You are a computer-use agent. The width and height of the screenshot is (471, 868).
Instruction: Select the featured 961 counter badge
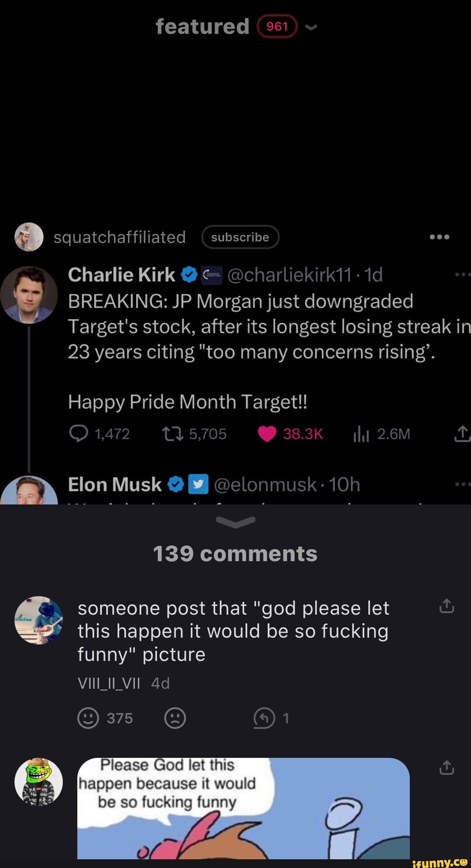[277, 27]
